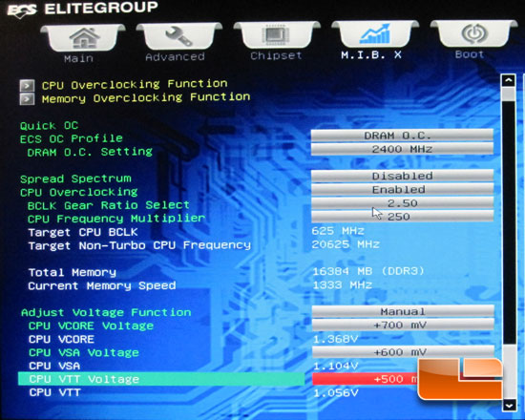Open BCLK Gear Ratio Select 2.50 dropdown

click(402, 203)
